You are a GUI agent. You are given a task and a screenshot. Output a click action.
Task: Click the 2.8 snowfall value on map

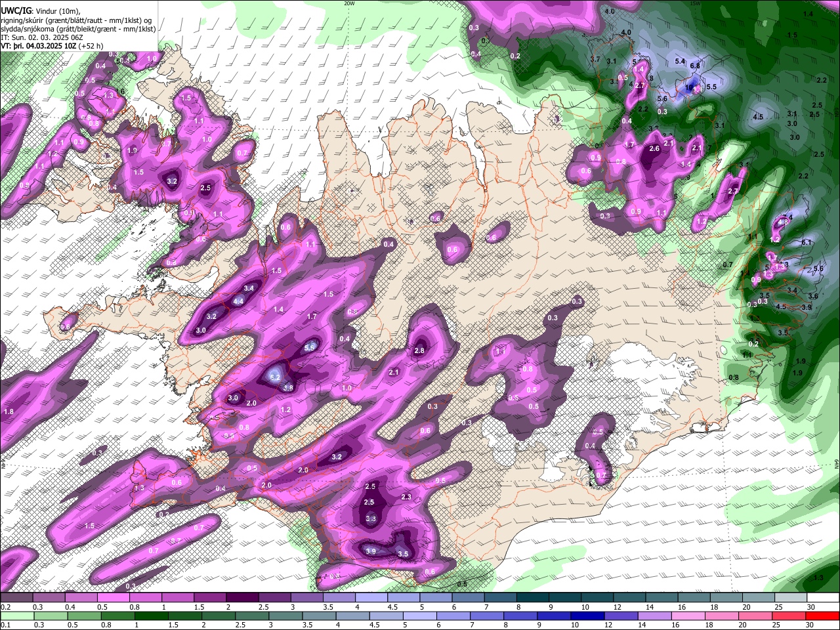pyautogui.click(x=420, y=351)
